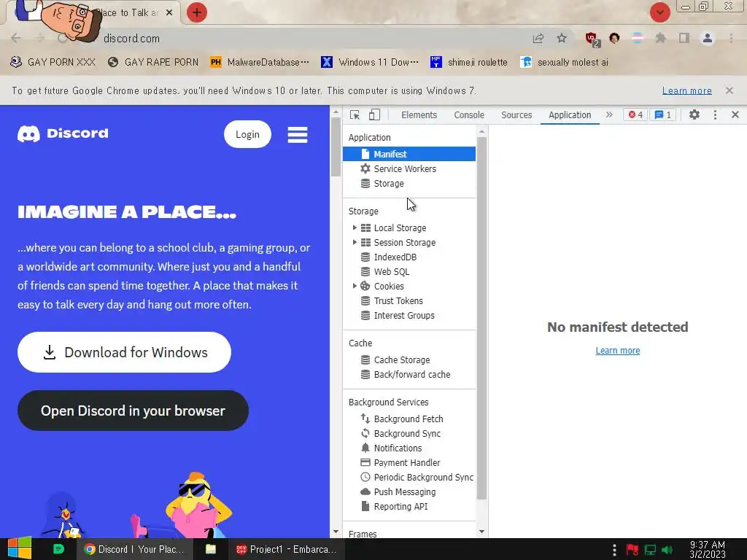Switch to Project1 - Embarcadero taskbar item
The width and height of the screenshot is (747, 560).
(287, 549)
